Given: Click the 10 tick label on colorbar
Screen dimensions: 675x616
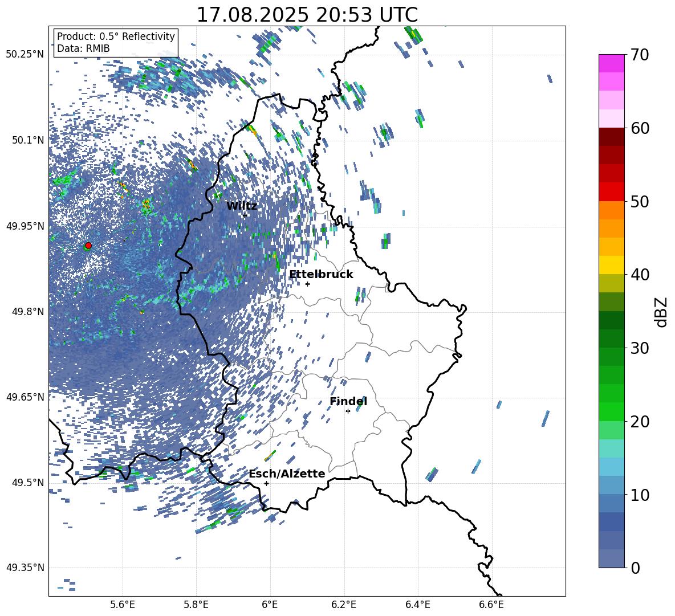Looking at the screenshot, I should pos(640,495).
